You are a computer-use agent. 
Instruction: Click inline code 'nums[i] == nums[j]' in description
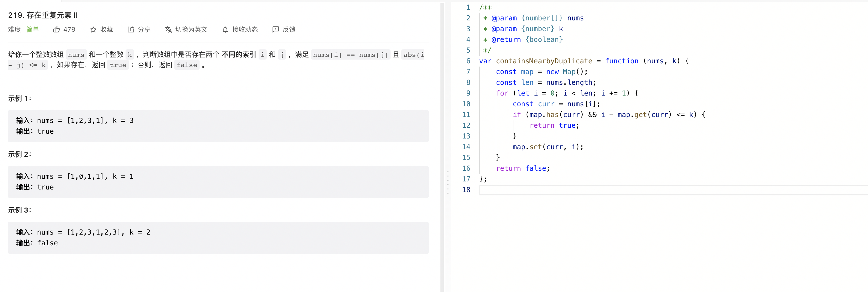[350, 55]
